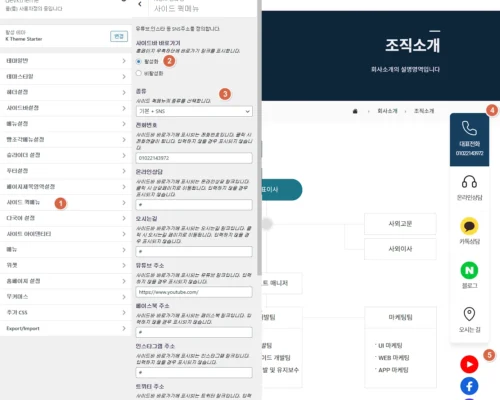Open the red YouTube icon
Screen dimensions: 500x400
click(469, 364)
